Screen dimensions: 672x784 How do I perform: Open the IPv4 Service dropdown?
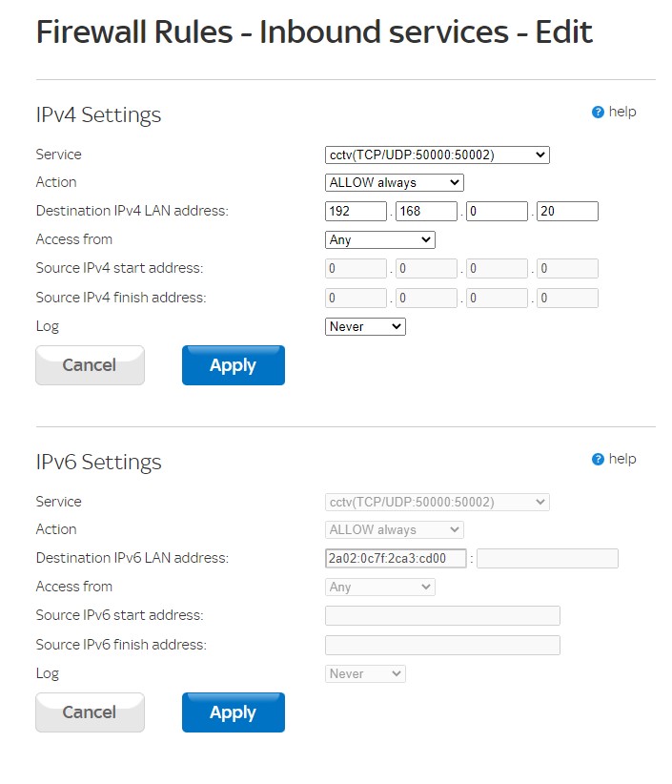click(438, 155)
